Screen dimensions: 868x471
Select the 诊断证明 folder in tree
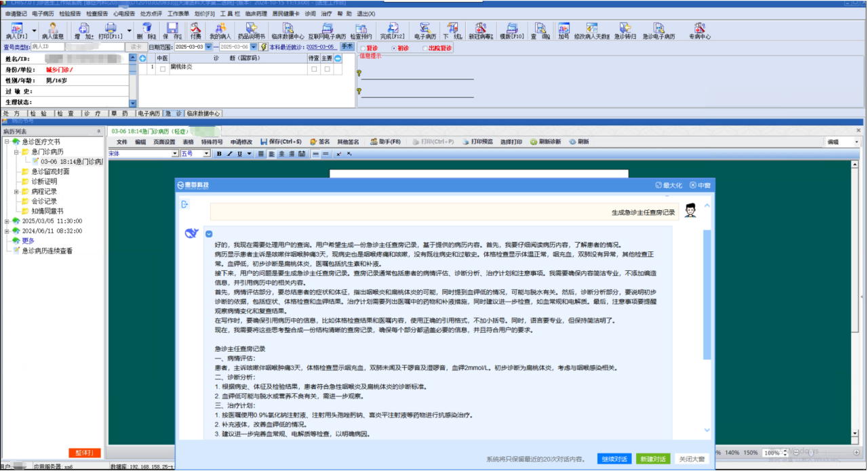tap(39, 182)
